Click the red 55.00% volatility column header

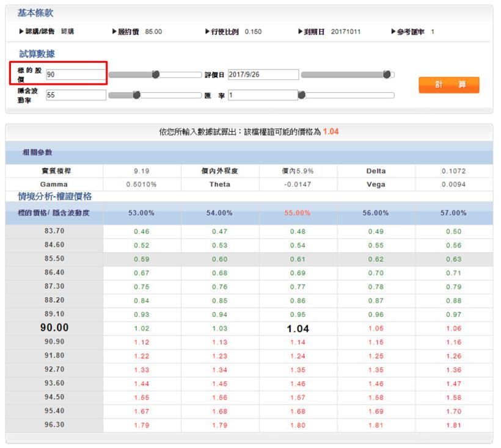(297, 213)
